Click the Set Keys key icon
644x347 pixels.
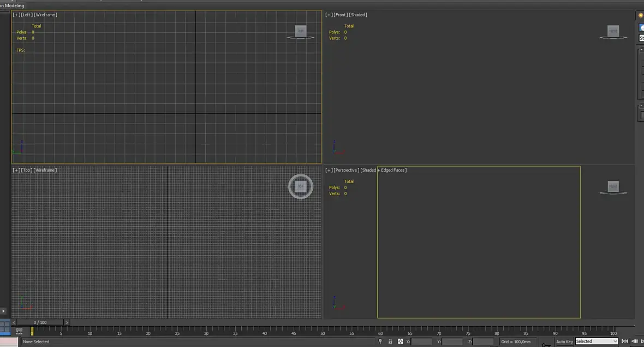tap(546, 344)
